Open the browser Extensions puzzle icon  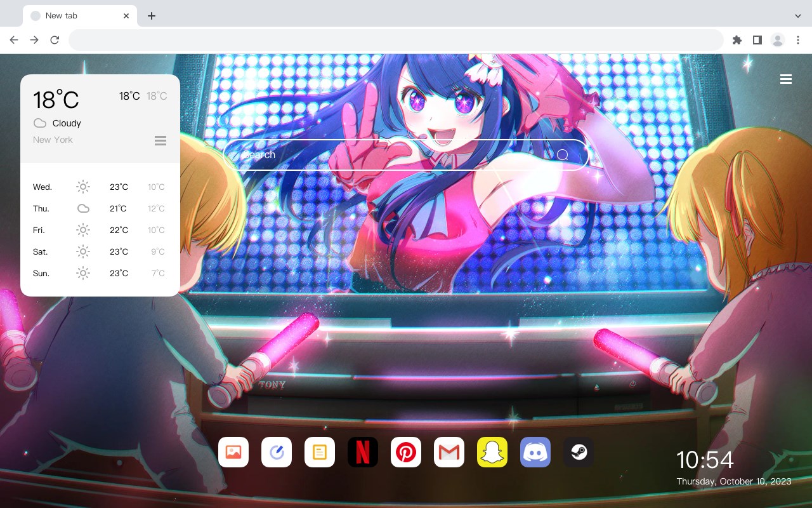click(x=737, y=40)
